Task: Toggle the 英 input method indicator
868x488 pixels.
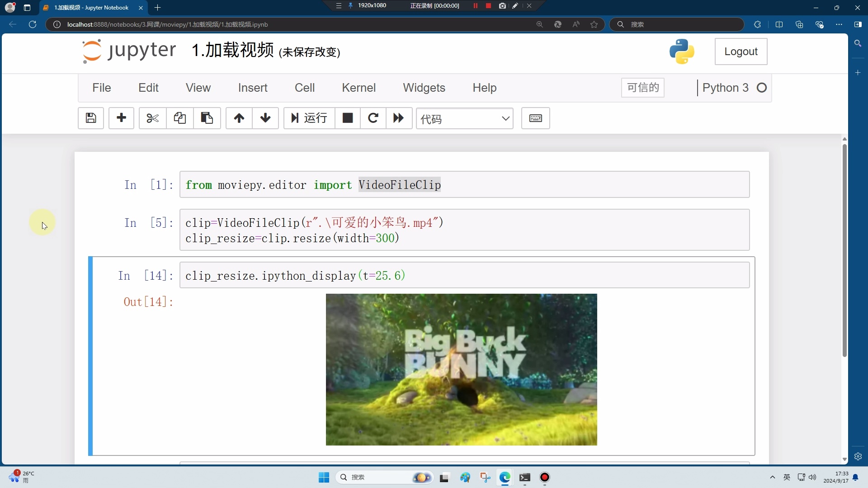Action: point(787,478)
